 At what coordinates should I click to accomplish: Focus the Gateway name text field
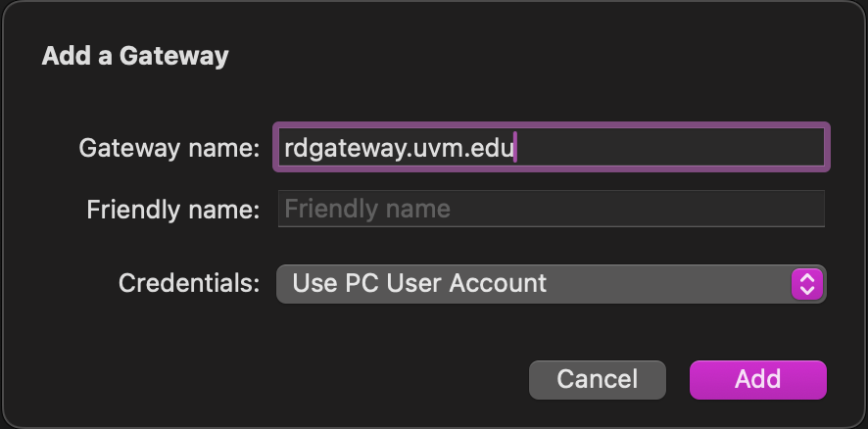(x=552, y=148)
